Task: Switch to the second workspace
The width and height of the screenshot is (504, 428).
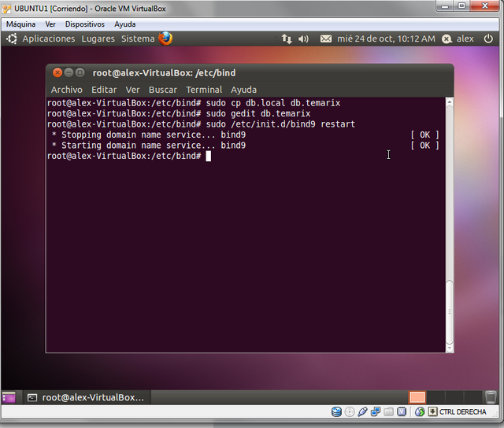Action: [435, 397]
